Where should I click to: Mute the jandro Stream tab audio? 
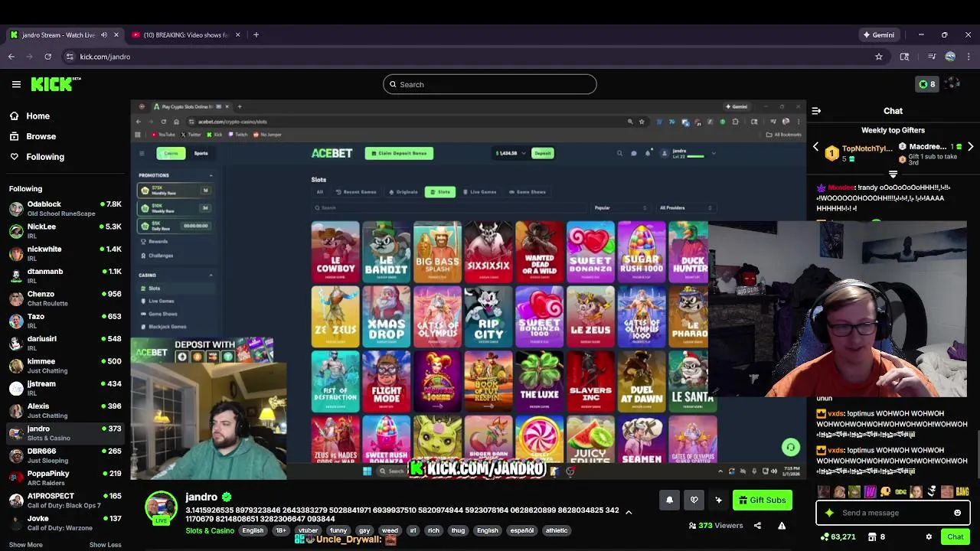(104, 34)
